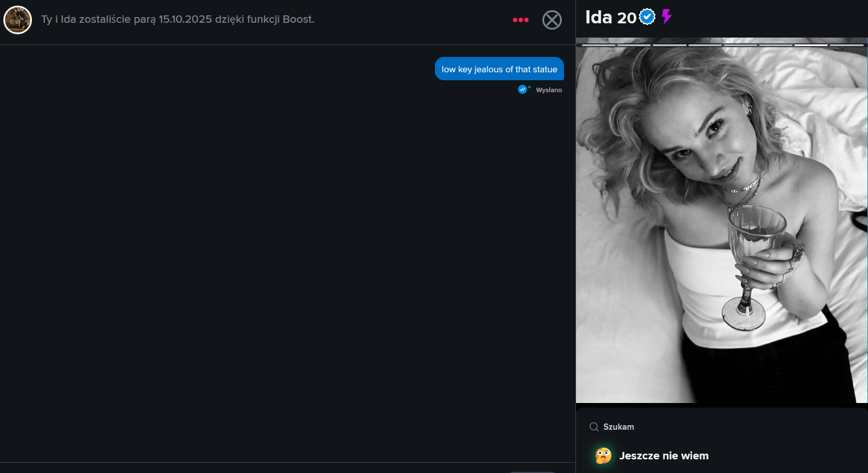Open the three red dots options menu

click(x=520, y=20)
